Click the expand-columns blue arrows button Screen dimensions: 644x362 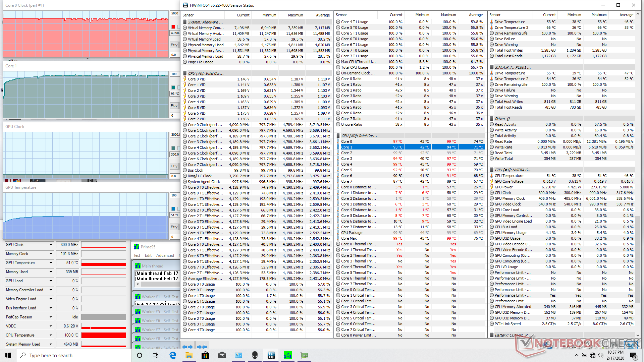click(x=188, y=347)
